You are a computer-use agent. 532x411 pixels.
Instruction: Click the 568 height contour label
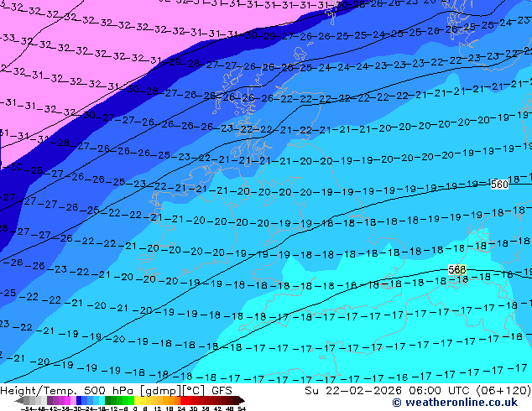[457, 269]
